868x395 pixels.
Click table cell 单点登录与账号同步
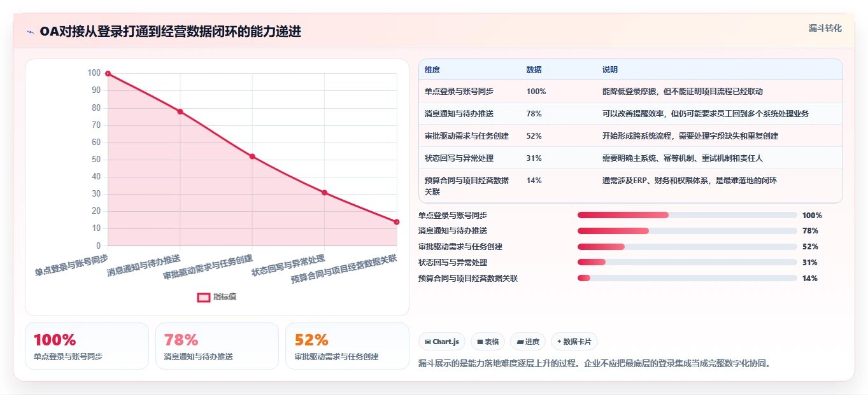coord(459,92)
